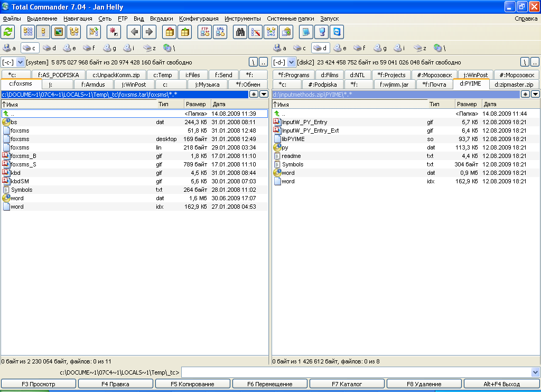The image size is (541, 392).
Task: Open right panel [-d-] drive dropdown
Action: pos(292,62)
